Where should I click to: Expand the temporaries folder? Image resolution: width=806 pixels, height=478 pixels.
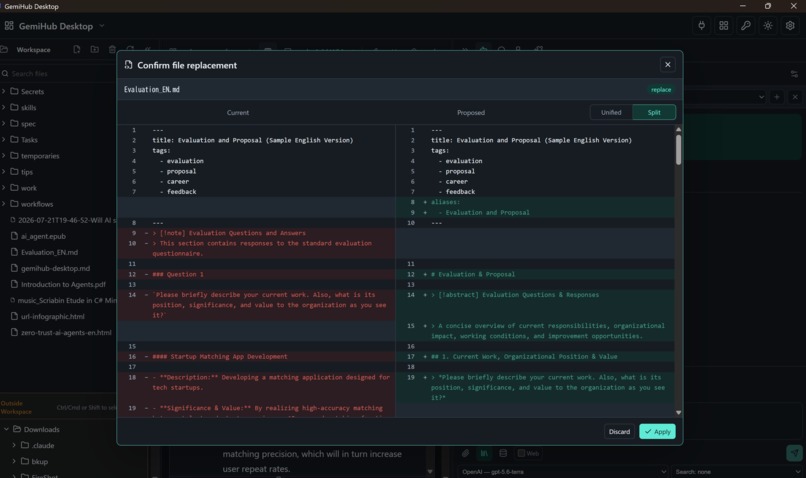[4, 156]
